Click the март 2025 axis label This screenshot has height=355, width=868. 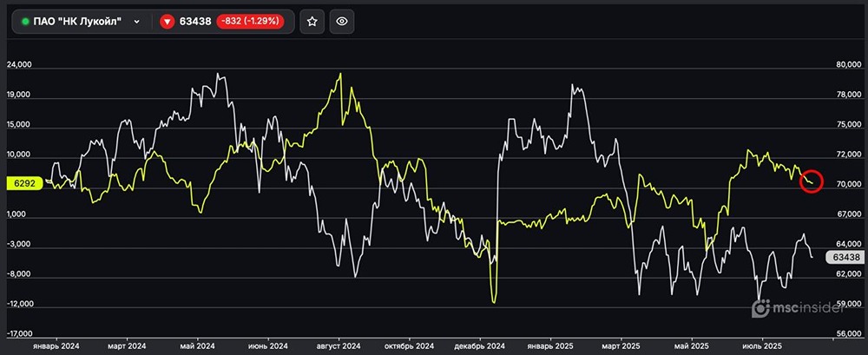621,345
